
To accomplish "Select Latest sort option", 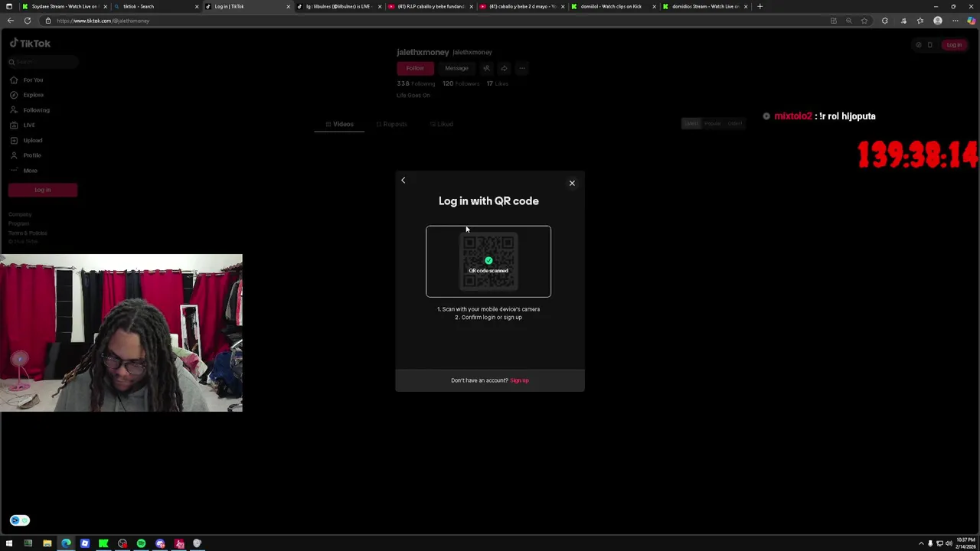I will tap(691, 123).
